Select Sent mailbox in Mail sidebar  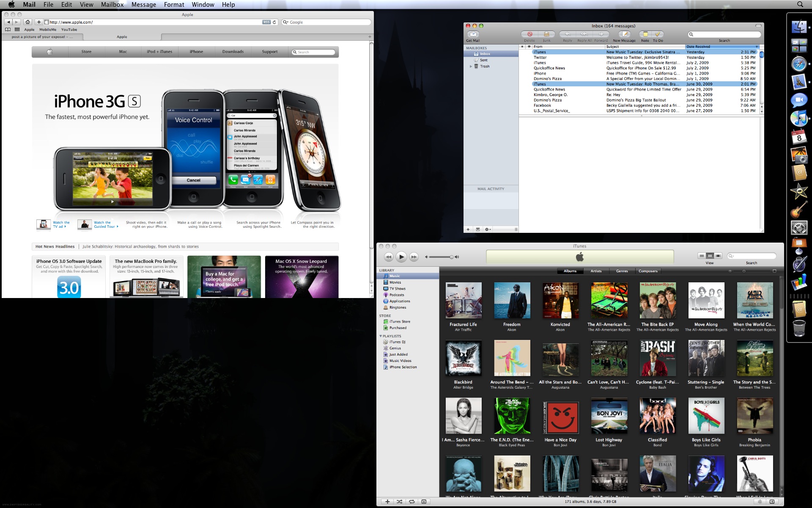[491, 60]
